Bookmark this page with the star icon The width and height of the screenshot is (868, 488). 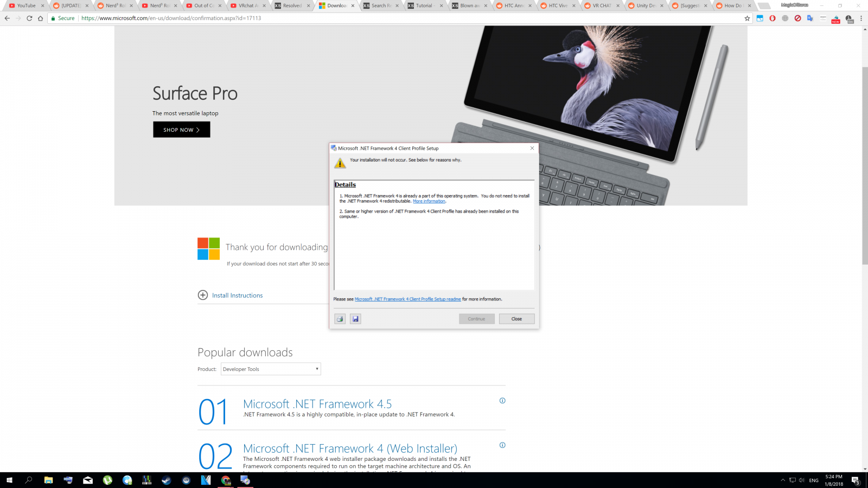click(747, 18)
